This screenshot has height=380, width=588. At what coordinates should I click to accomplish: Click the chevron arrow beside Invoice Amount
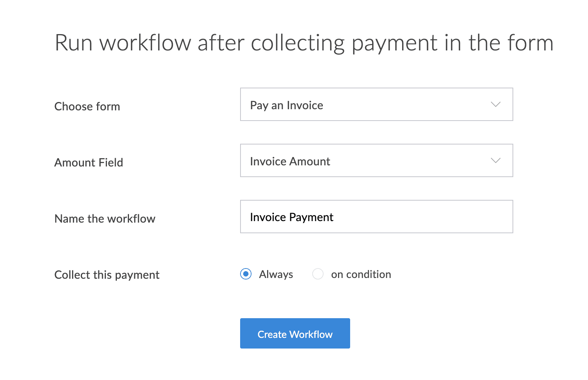[495, 160]
